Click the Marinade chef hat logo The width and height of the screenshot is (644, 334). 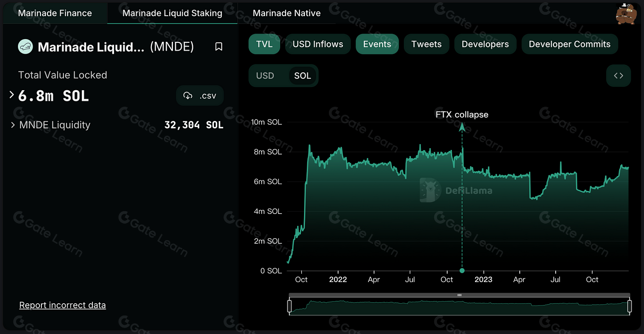(x=25, y=46)
